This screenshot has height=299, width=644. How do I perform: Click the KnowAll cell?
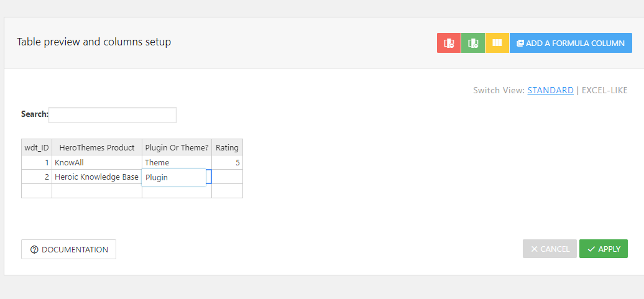97,163
